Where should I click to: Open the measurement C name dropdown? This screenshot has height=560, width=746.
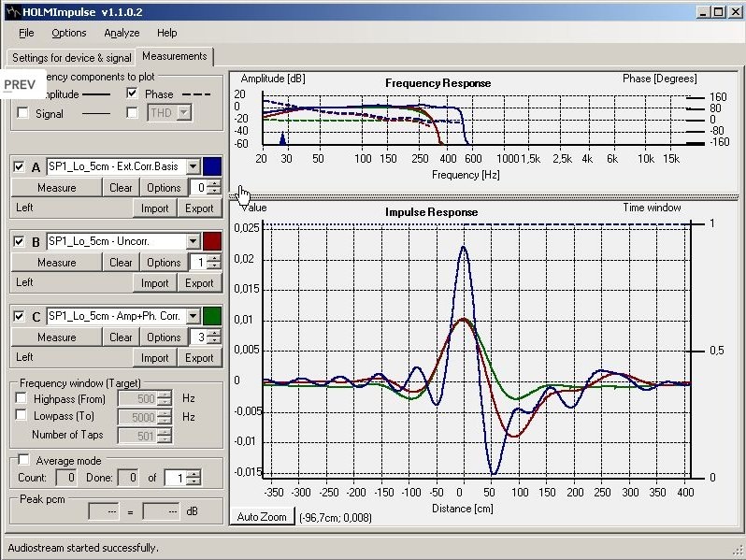[x=193, y=316]
